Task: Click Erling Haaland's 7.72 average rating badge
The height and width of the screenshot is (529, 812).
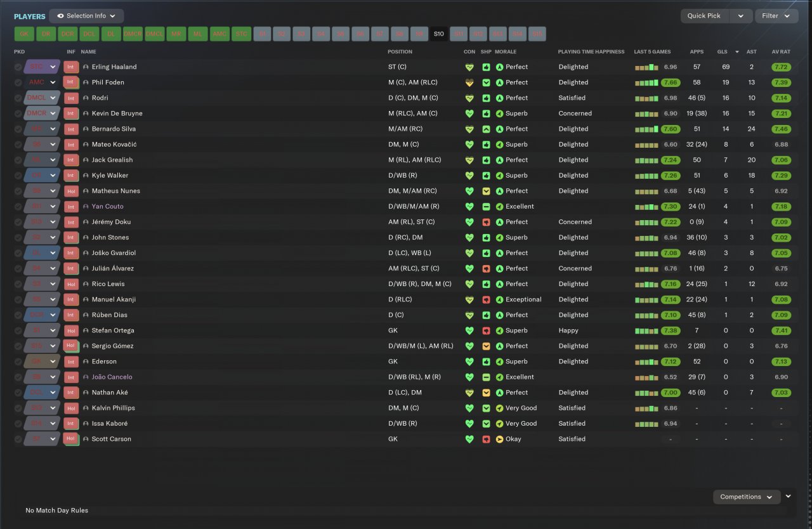Action: (x=781, y=67)
